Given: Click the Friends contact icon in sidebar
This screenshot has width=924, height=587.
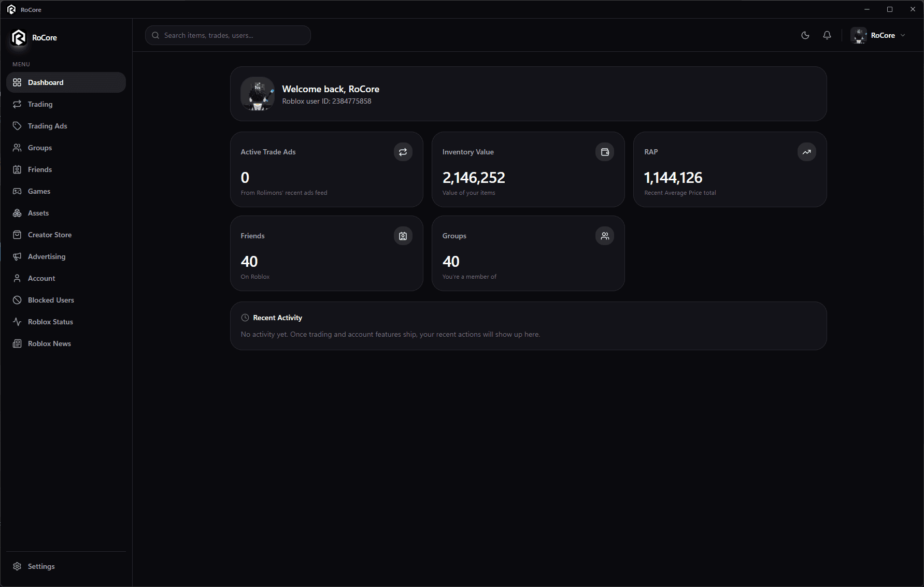Looking at the screenshot, I should [x=17, y=169].
